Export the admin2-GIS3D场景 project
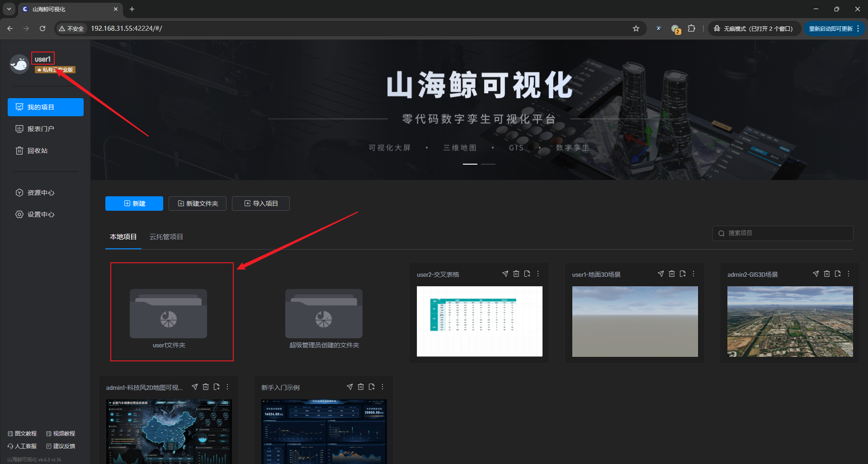Image resolution: width=868 pixels, height=464 pixels. (838, 274)
